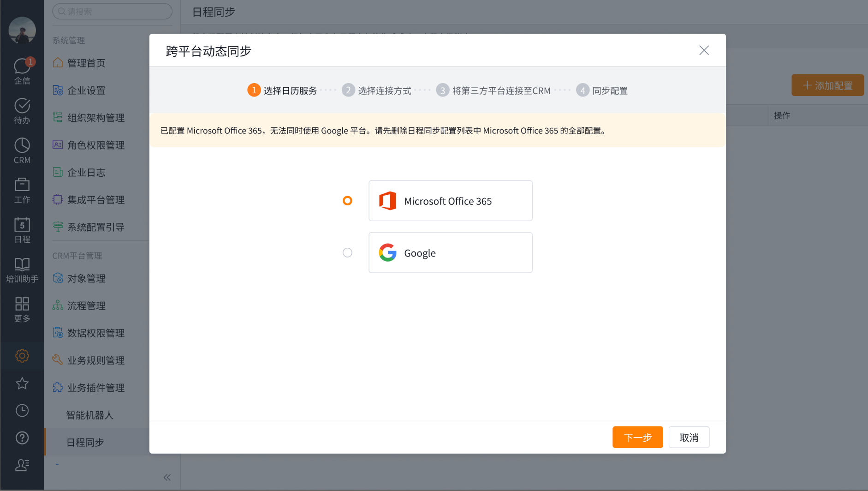
Task: Click the 集成平台管理 icon
Action: (x=58, y=199)
